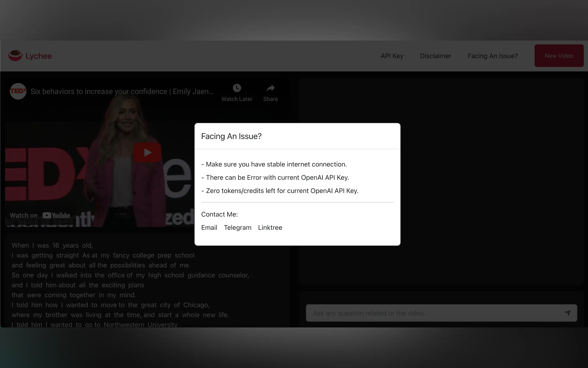Click transcript line about Northwestern University
The image size is (588, 368).
point(94,324)
